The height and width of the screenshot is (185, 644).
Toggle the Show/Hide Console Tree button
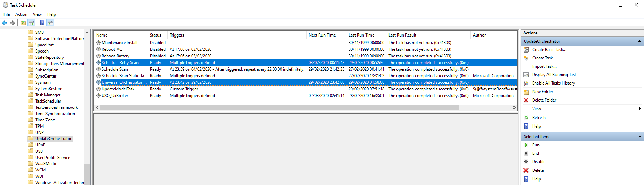pyautogui.click(x=32, y=23)
